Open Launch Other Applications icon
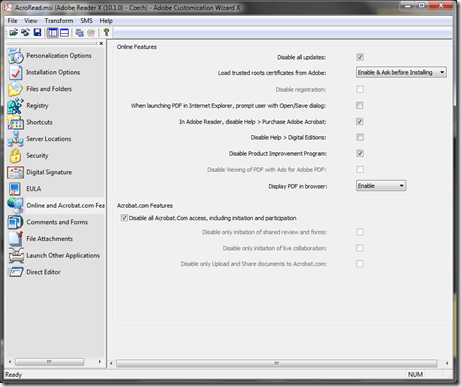Viewport: 461px width, 387px height. point(16,255)
